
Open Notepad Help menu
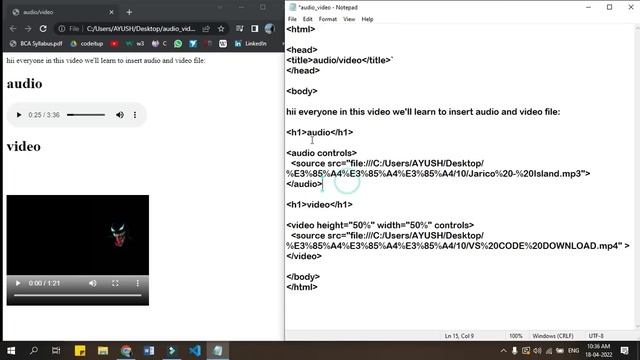coord(367,19)
